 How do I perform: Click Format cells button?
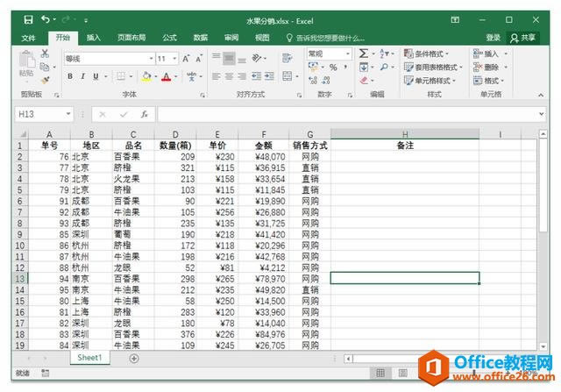[x=489, y=81]
